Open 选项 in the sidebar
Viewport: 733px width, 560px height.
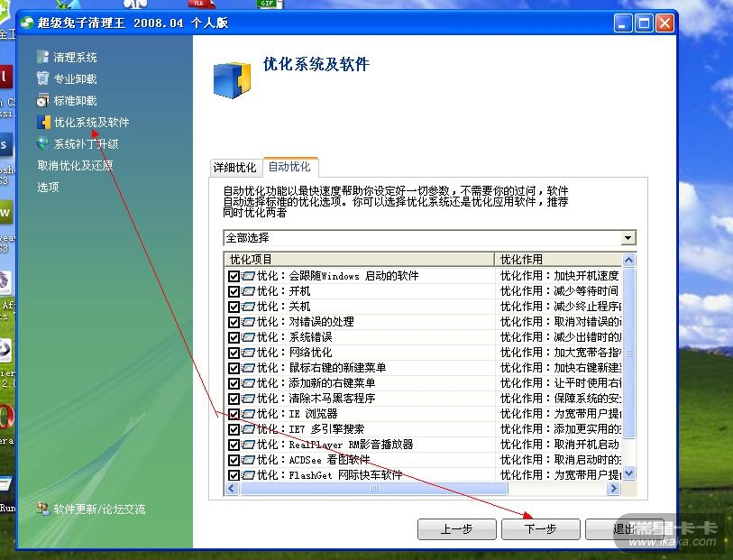pyautogui.click(x=48, y=187)
